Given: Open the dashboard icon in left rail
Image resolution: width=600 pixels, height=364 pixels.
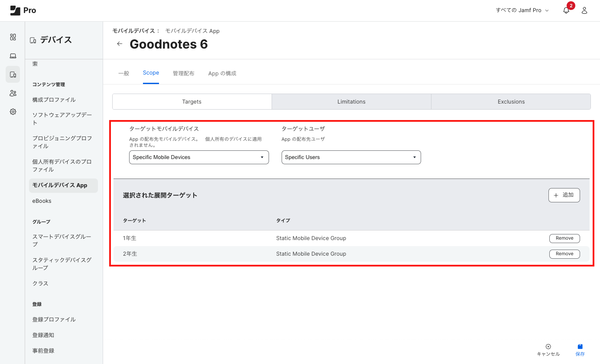Looking at the screenshot, I should pos(13,37).
